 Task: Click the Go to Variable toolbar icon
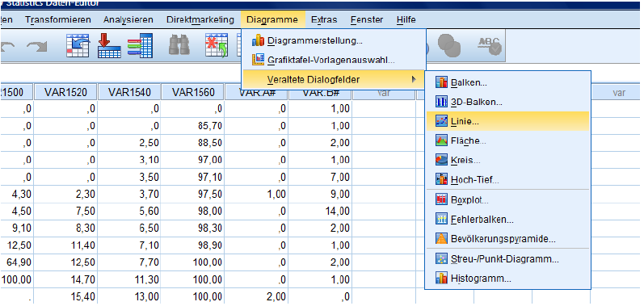109,45
